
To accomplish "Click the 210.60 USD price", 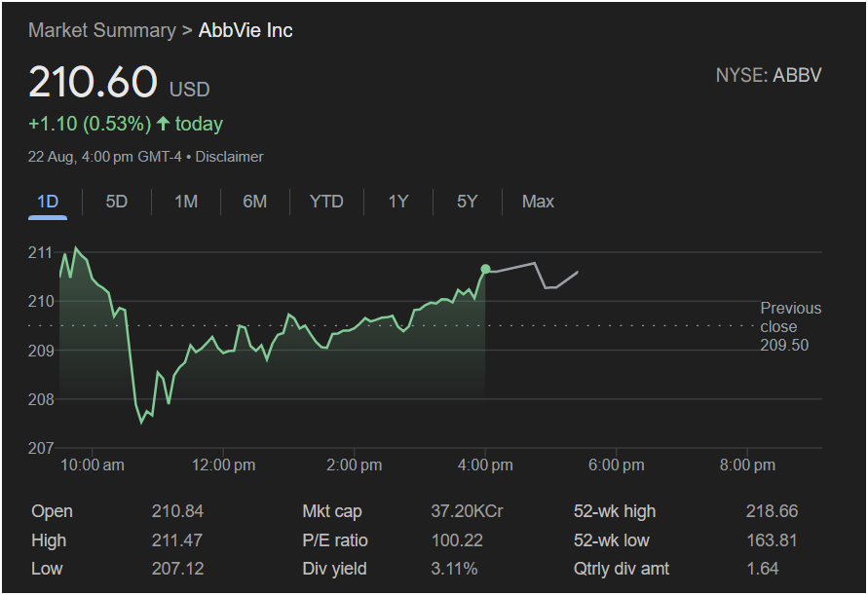I will coord(119,84).
